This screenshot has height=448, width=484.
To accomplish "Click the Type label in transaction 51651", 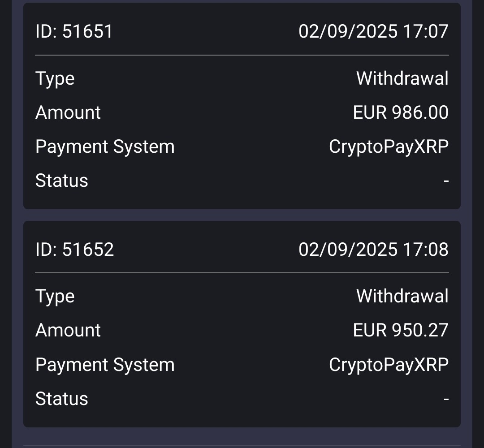I will coord(55,79).
